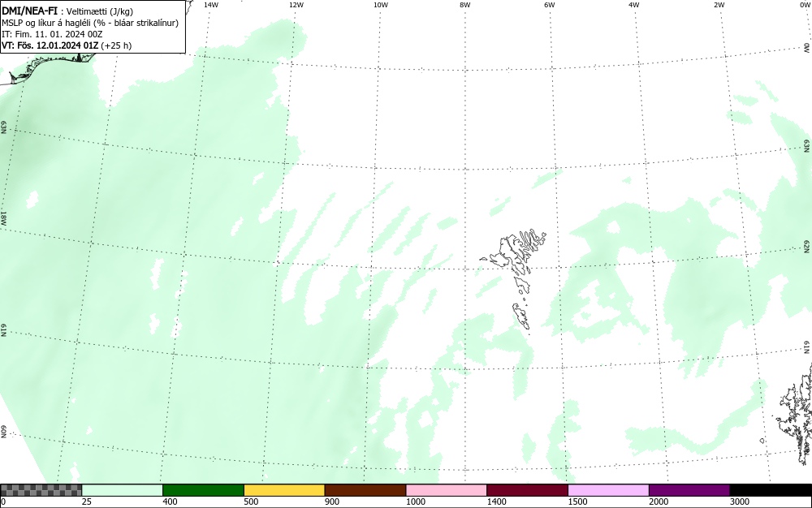Image resolution: width=812 pixels, height=508 pixels.
Task: Click the purple 2000–3000 legend swatch
Action: coord(689,490)
